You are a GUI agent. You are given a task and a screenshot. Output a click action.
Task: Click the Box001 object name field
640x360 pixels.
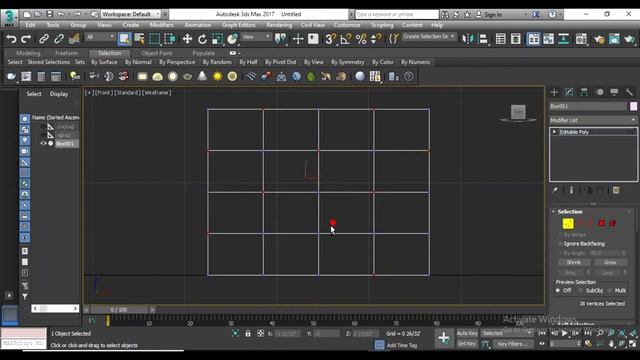(x=588, y=106)
